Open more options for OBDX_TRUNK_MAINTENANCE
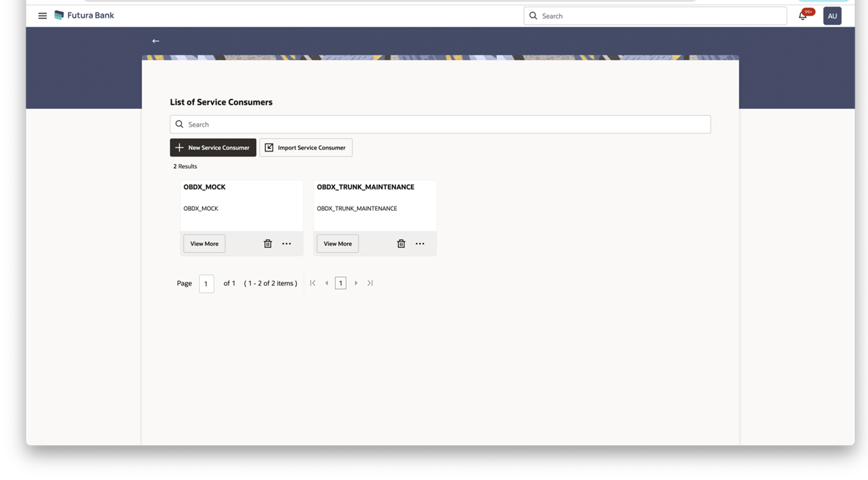Viewport: 868px width, 480px height. pos(420,243)
